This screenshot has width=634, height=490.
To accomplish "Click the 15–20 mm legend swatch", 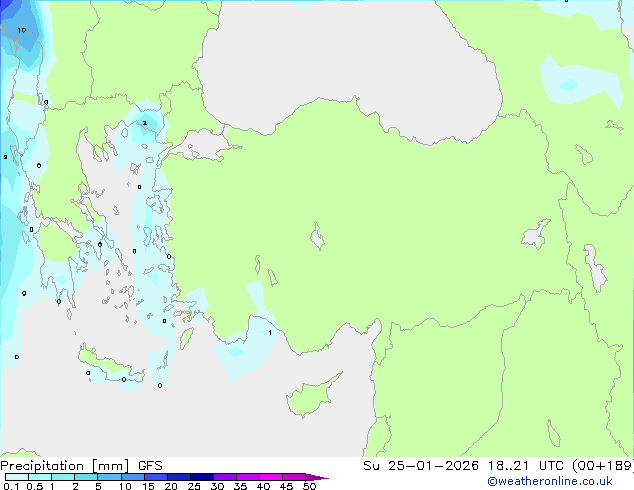I will click(x=155, y=477).
